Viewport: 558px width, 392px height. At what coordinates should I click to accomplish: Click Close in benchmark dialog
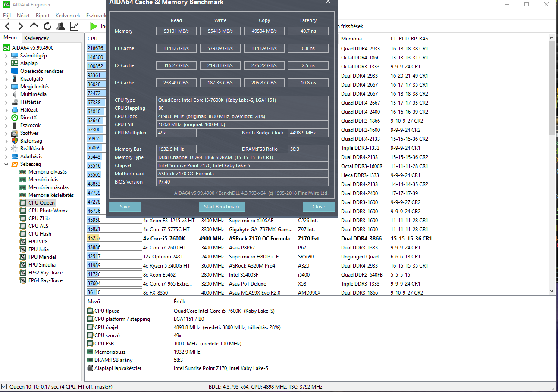coord(319,207)
